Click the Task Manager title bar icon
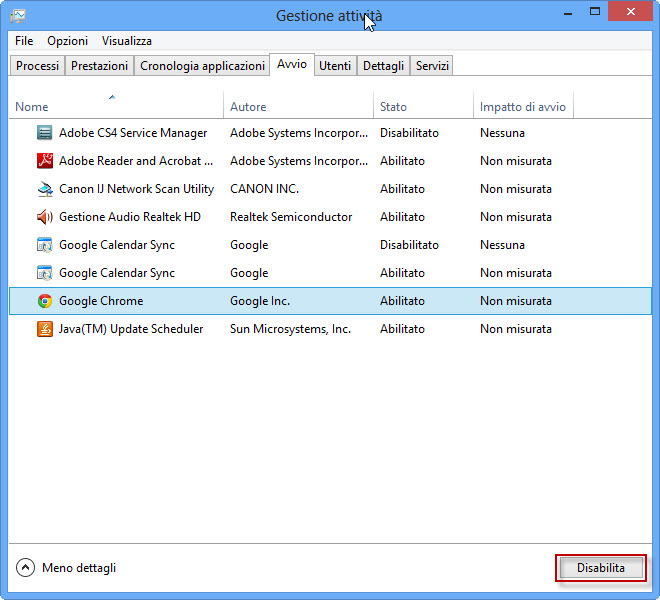The image size is (660, 600). pyautogui.click(x=18, y=16)
